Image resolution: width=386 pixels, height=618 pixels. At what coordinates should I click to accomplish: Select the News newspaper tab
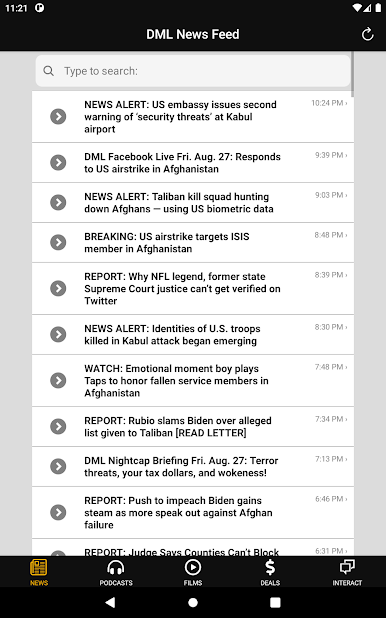tap(39, 573)
